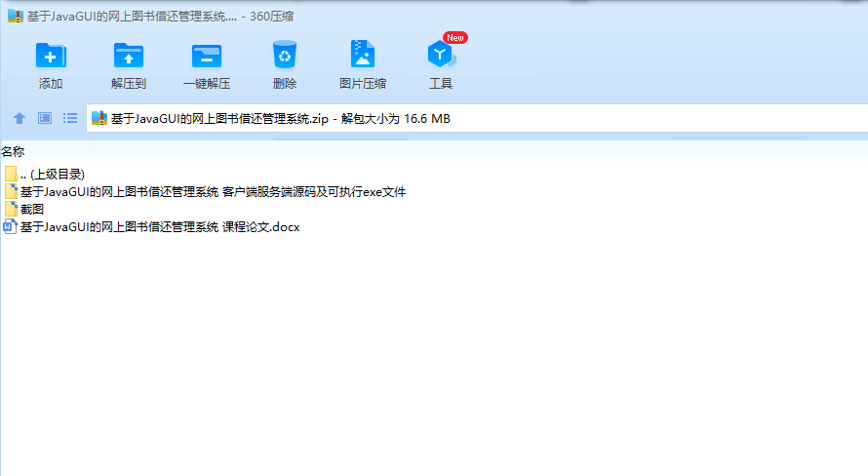Click the 360压缩 app icon in the title bar
Viewport: 868px width, 476px height.
tap(16, 16)
